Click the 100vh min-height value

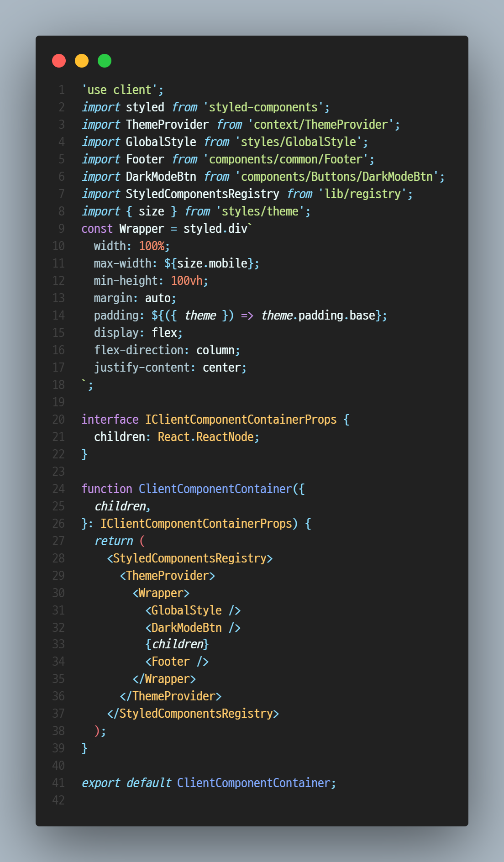(x=187, y=281)
